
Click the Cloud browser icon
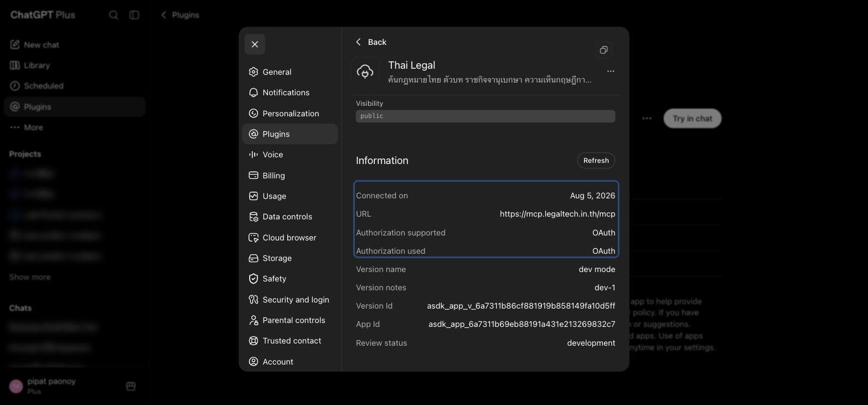(x=254, y=238)
